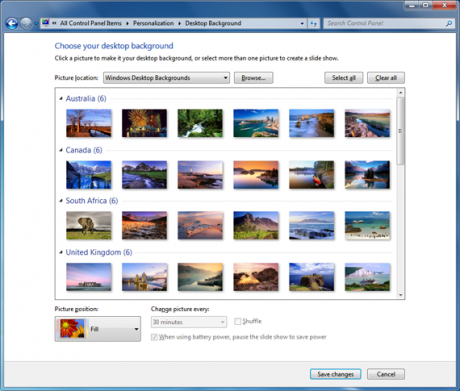
Task: Collapse the Australia group
Action: coord(61,99)
